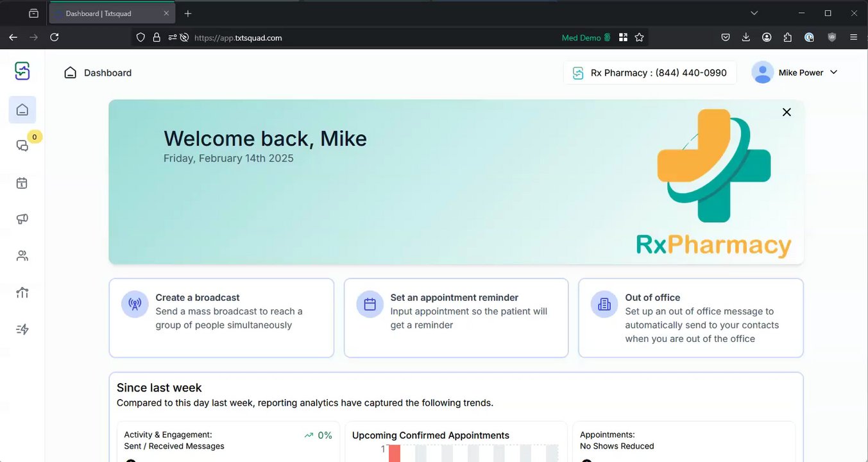Click the yellow 0 unread badge
Image resolution: width=868 pixels, height=462 pixels.
(x=35, y=136)
